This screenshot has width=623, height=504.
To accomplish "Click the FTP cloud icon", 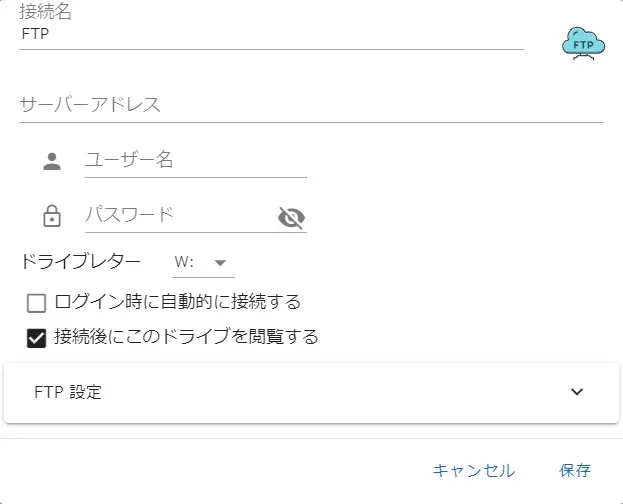I will tap(584, 43).
